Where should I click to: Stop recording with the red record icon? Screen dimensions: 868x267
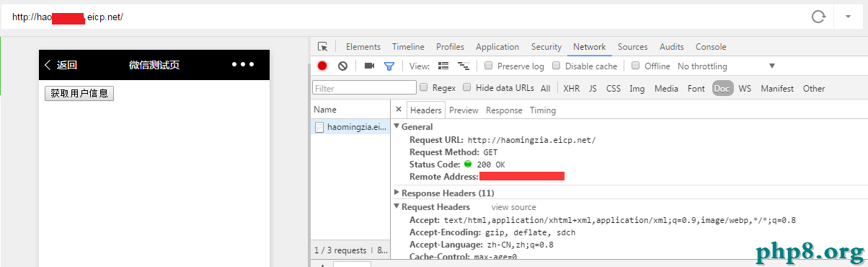click(322, 66)
